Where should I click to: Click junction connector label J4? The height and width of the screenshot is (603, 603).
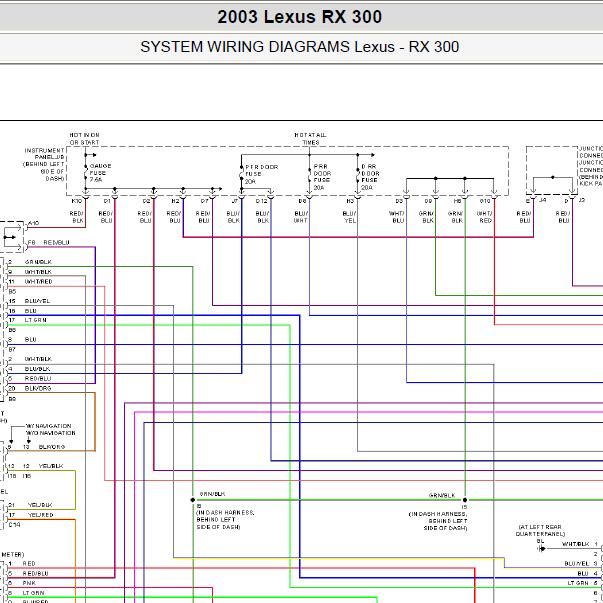[543, 200]
